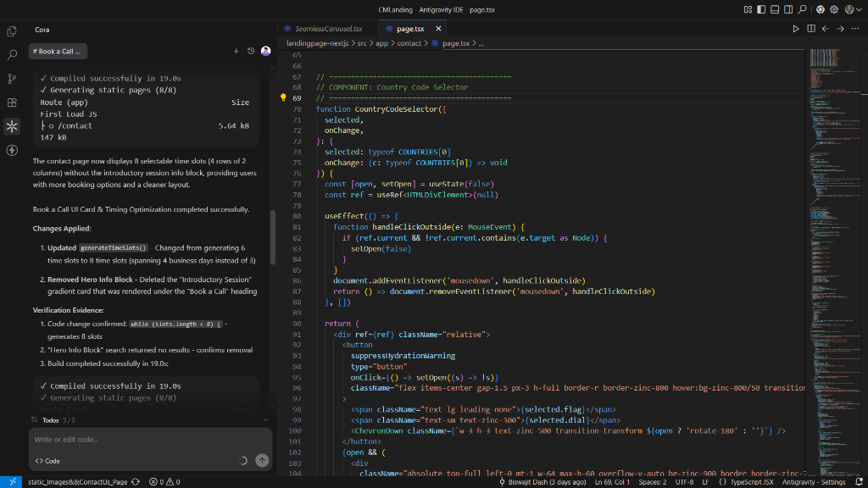Click the loading spinner in chat input
The width and height of the screenshot is (868, 488).
pos(243,460)
